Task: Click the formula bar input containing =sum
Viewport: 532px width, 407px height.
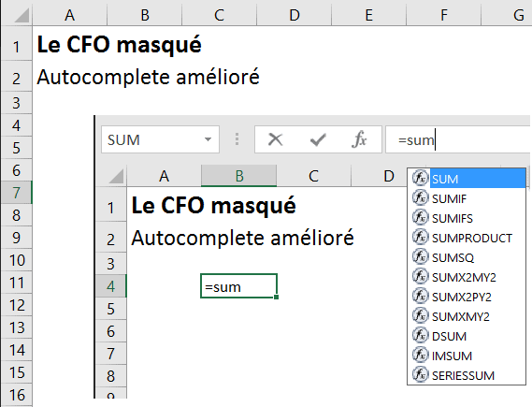Action: click(459, 139)
